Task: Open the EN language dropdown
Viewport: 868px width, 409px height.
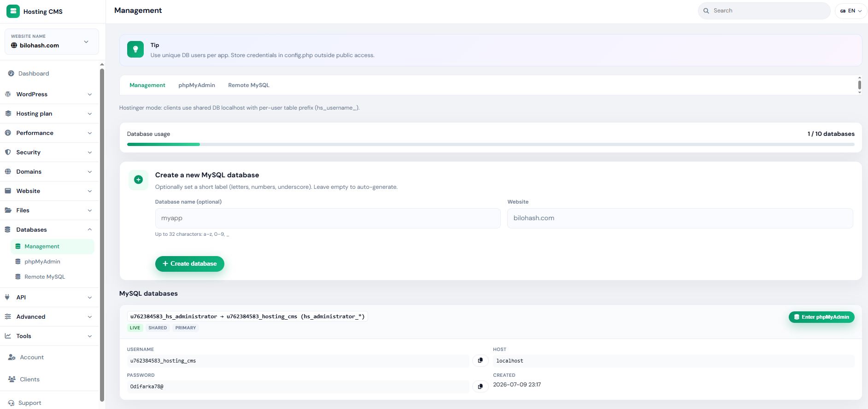Action: [x=851, y=11]
